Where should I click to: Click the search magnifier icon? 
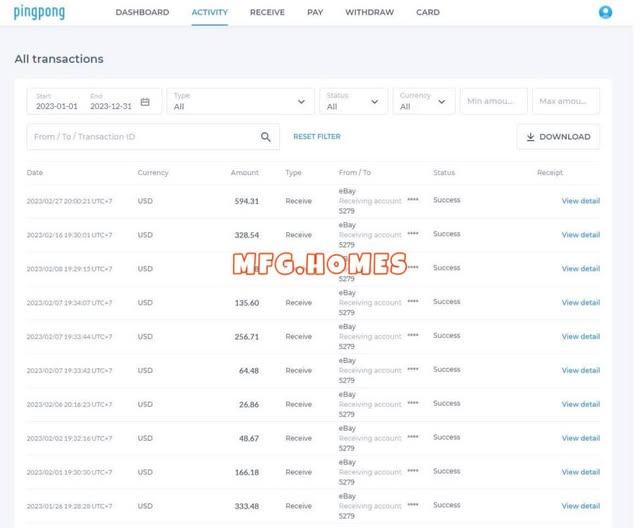pos(266,137)
